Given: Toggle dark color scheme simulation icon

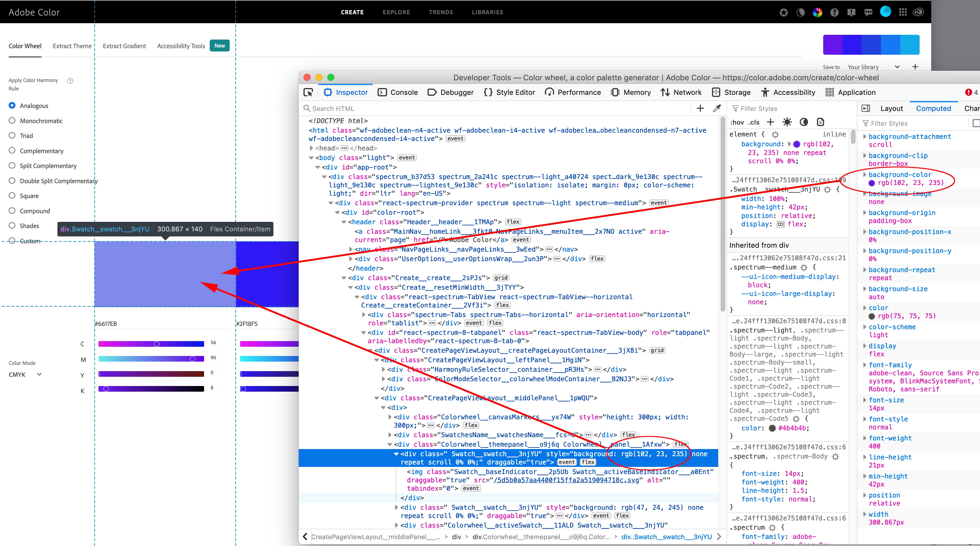Looking at the screenshot, I should click(x=804, y=122).
